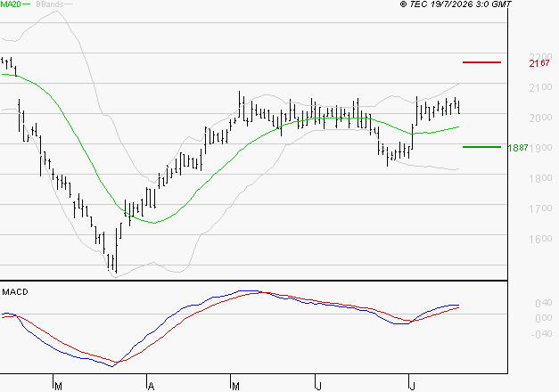Image resolution: width=559 pixels, height=392 pixels.
Task: Click the red 2167 price label
Action: [x=539, y=63]
